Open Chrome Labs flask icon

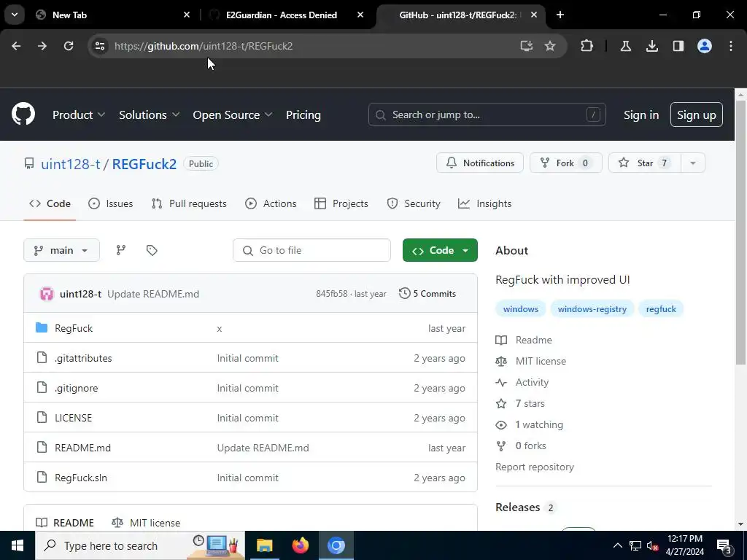tap(626, 46)
